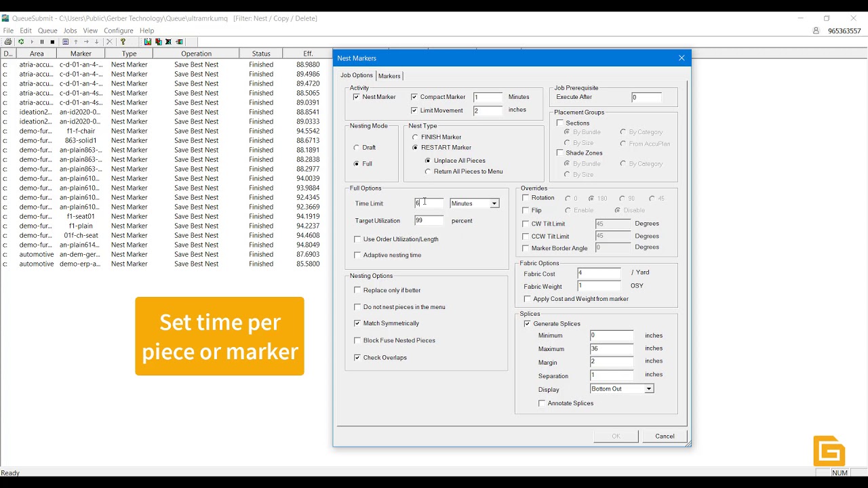Viewport: 868px width, 488px height.
Task: Click the Target Utilization field
Action: pyautogui.click(x=429, y=220)
